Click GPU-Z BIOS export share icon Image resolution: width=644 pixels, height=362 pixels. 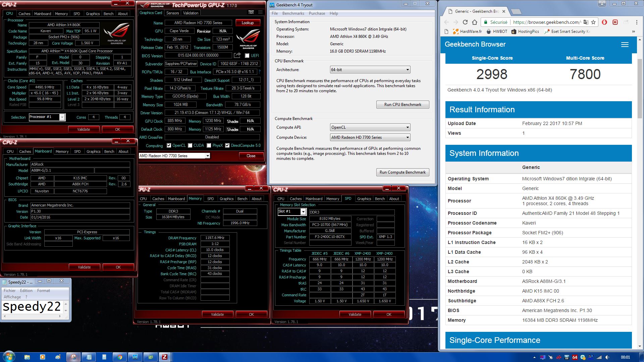pos(237,55)
